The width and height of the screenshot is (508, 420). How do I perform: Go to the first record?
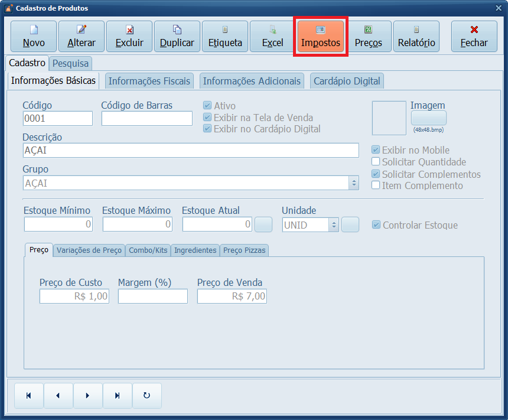[x=28, y=396]
